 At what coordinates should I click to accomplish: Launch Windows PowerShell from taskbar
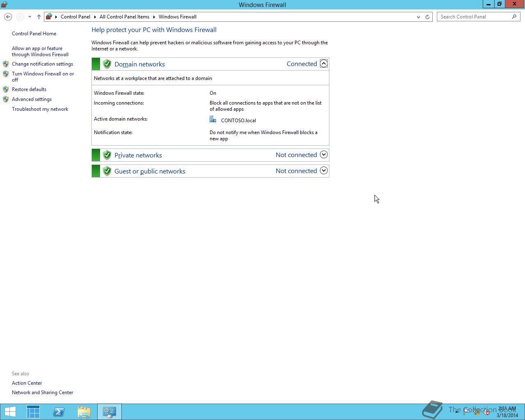(59, 412)
